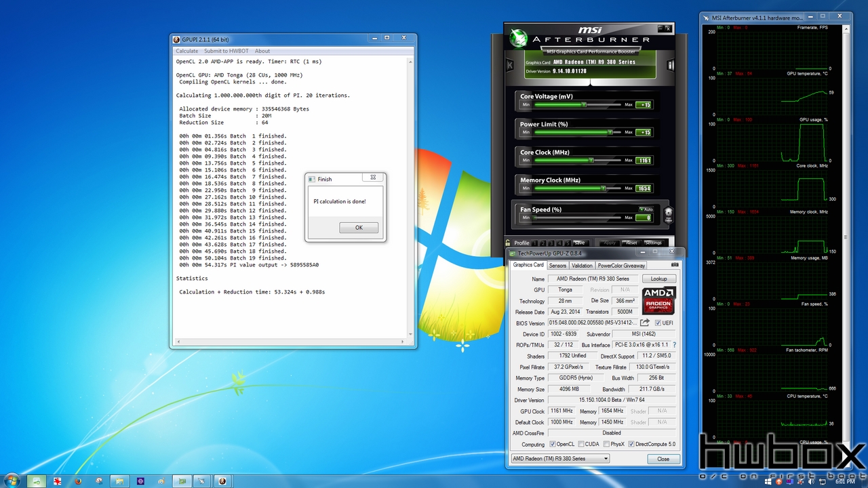Click the Close button in GPU-Z
Image resolution: width=868 pixels, height=488 pixels.
tap(663, 459)
